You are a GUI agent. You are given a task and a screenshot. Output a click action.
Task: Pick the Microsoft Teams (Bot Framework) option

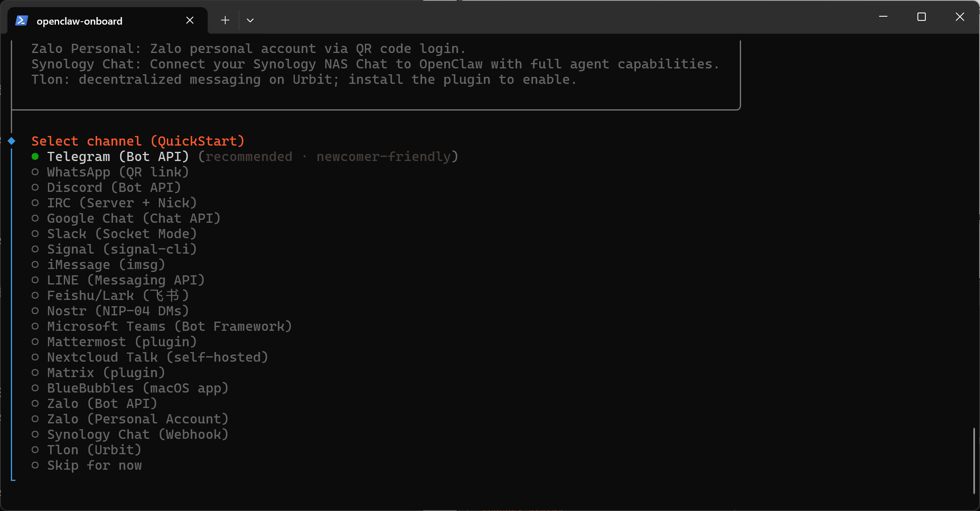click(x=162, y=326)
